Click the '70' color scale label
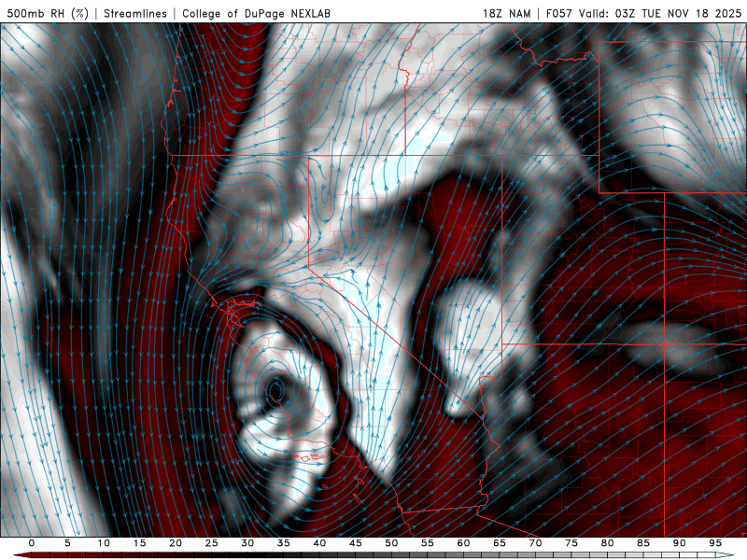Viewport: 747px width, 560px height. pyautogui.click(x=535, y=543)
